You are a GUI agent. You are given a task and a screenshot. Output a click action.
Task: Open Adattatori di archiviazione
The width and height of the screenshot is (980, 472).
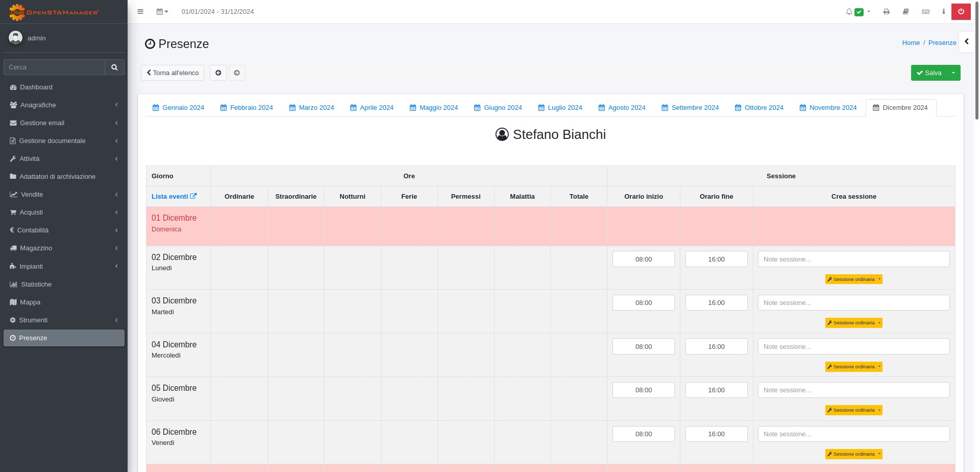coord(64,176)
